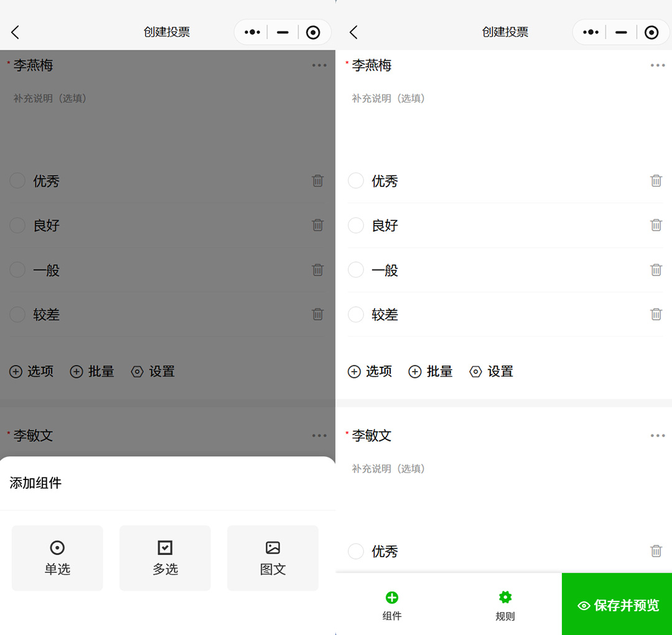Choose 单选 in the 添加组件 sheet
672x635 pixels.
(x=57, y=558)
